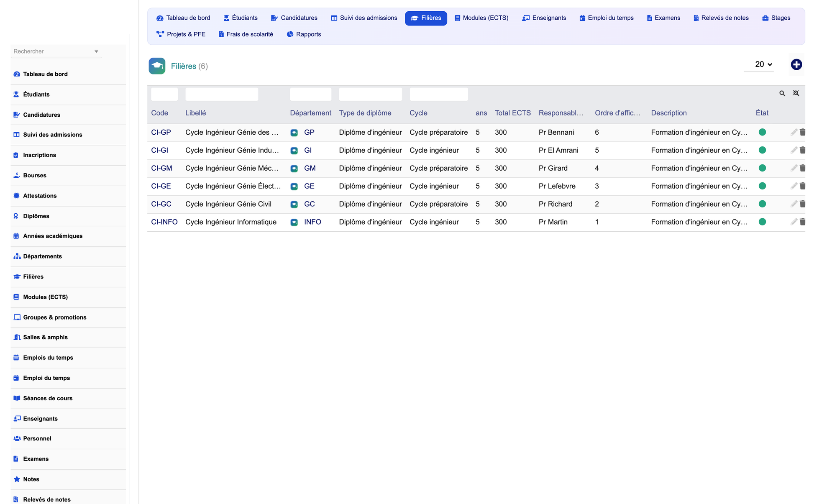This screenshot has height=504, width=814.
Task: Click the Personnel sidebar icon
Action: [17, 439]
